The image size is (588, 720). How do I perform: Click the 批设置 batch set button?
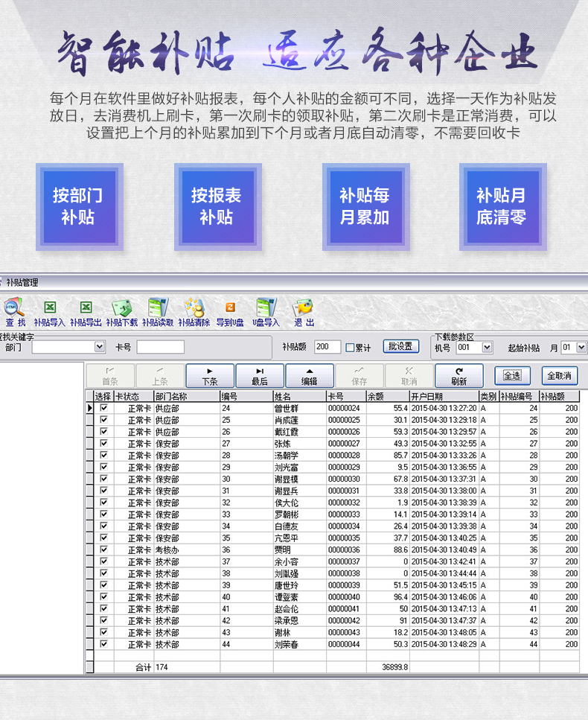pyautogui.click(x=400, y=346)
